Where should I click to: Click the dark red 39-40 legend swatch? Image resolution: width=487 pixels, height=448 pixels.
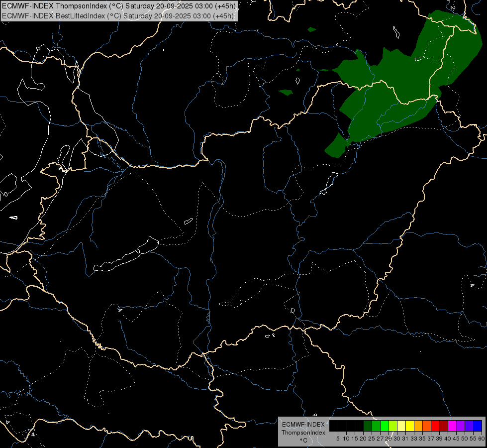point(444,426)
